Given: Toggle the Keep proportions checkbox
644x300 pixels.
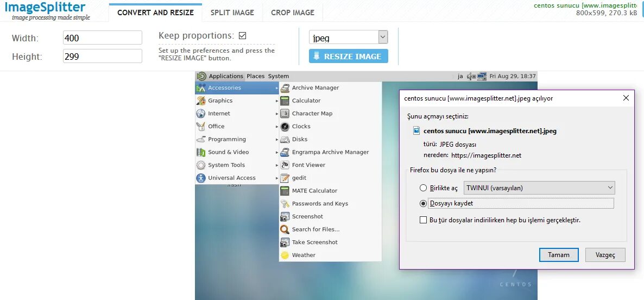Looking at the screenshot, I should click(x=242, y=36).
